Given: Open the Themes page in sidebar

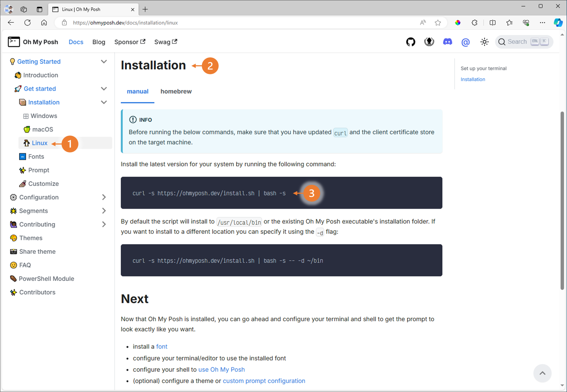Looking at the screenshot, I should tap(31, 238).
